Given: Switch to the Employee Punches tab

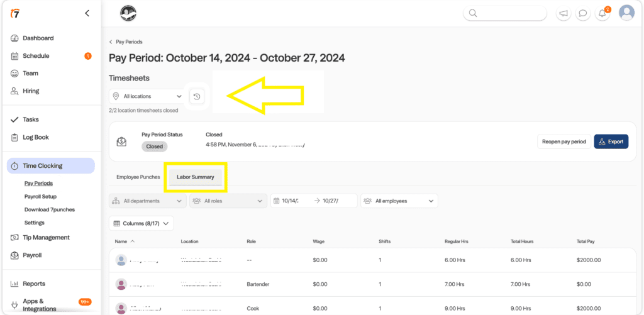Looking at the screenshot, I should click(x=138, y=177).
